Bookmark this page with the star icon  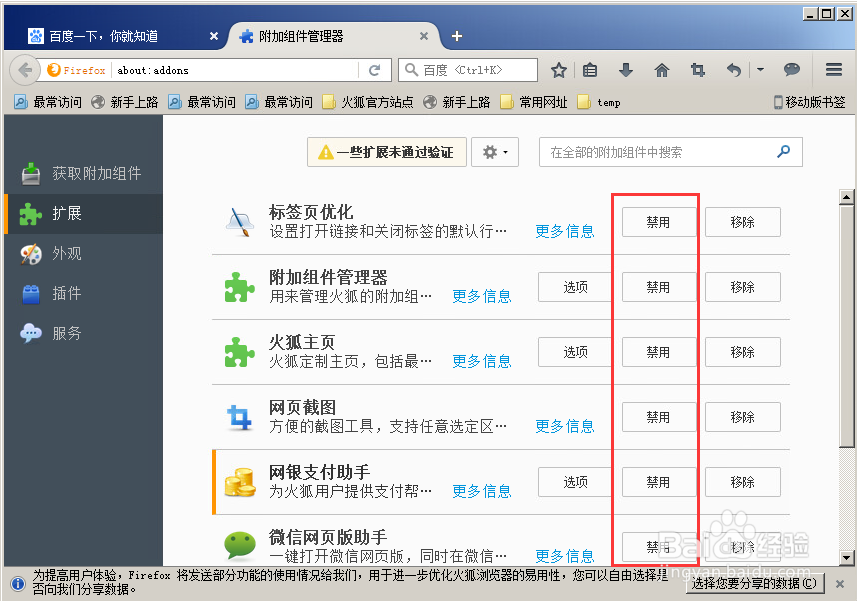[x=558, y=70]
